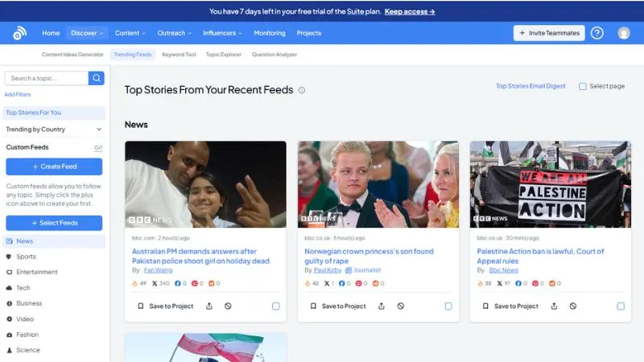Click the Entertainment feed icon
Screen dimensions: 644x362
9,272
